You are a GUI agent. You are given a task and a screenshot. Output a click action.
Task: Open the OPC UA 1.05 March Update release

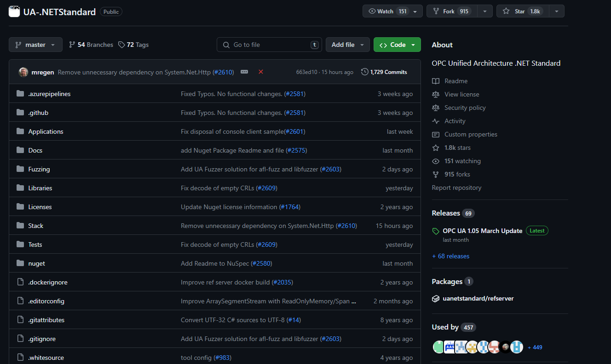(482, 231)
